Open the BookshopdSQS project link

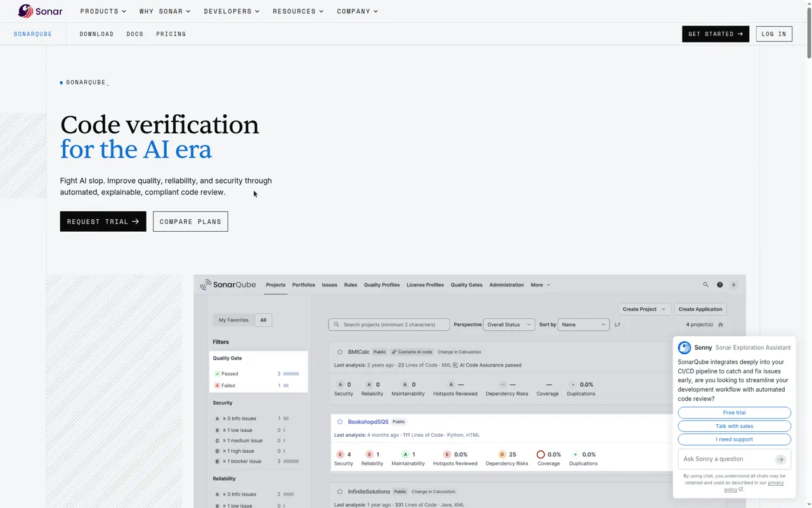point(368,422)
